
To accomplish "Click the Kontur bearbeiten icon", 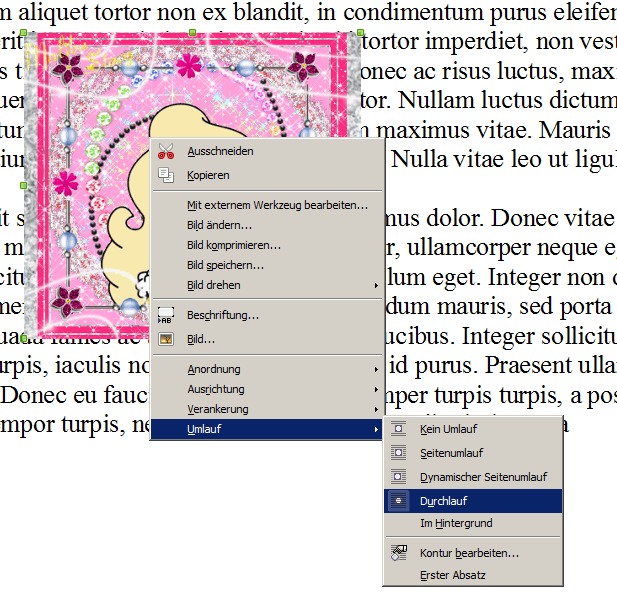I will point(399,553).
